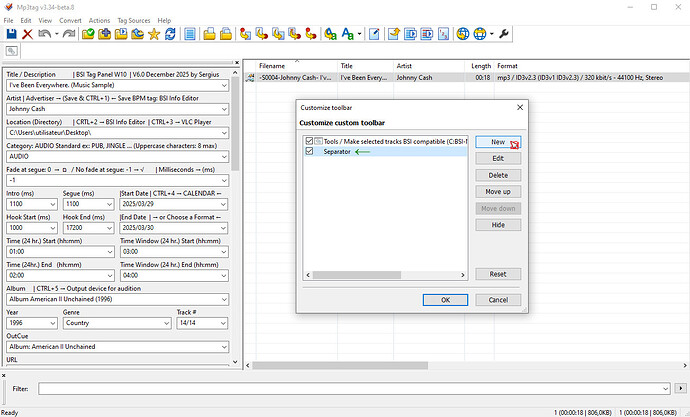Click Cancel in Customize toolbar dialog
690x417 pixels.
point(498,300)
